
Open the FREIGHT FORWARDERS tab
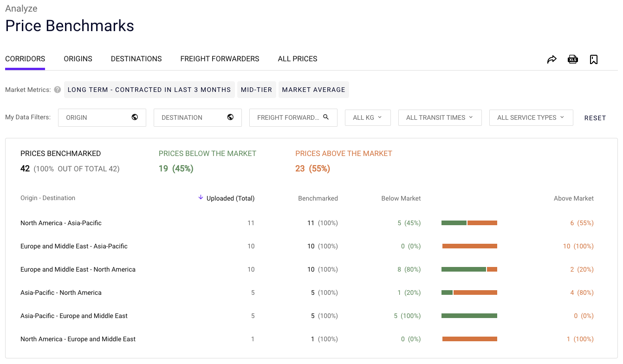tap(220, 59)
